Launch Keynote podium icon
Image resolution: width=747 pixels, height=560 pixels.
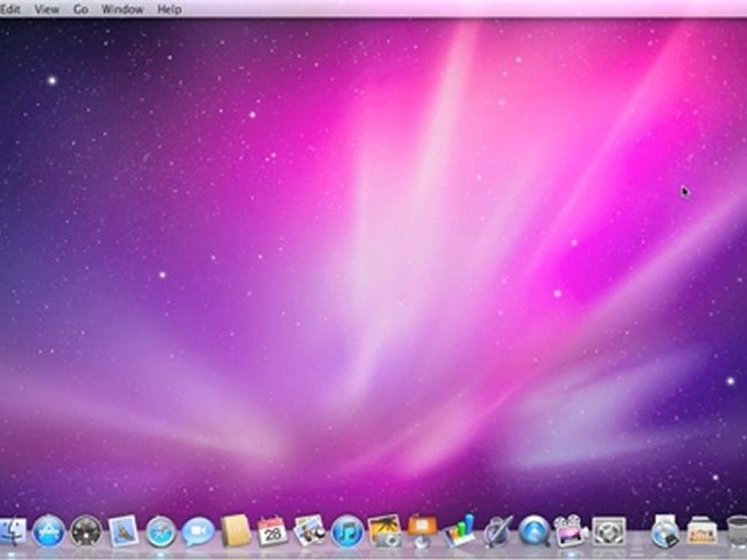[x=422, y=530]
